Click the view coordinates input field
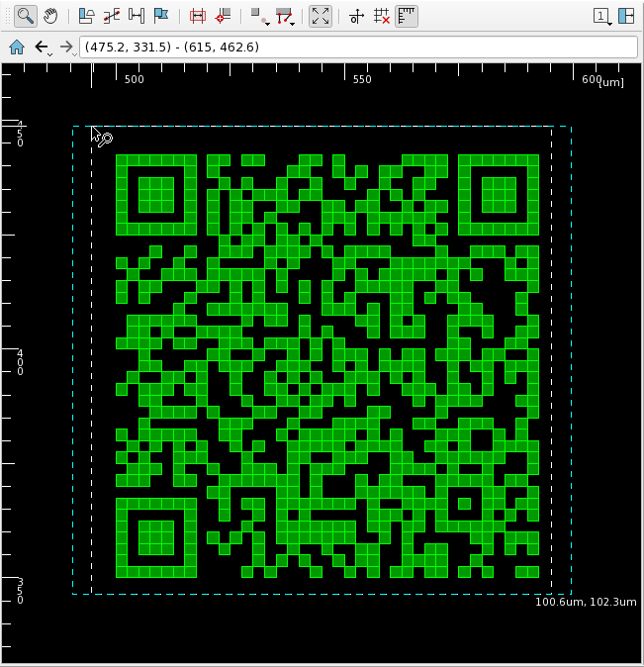Viewport: 644px width, 667px height. pos(358,47)
